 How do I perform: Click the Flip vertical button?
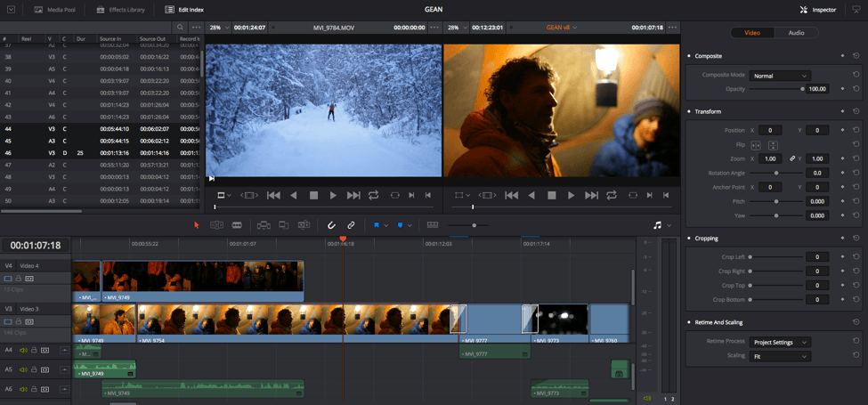pyautogui.click(x=774, y=145)
